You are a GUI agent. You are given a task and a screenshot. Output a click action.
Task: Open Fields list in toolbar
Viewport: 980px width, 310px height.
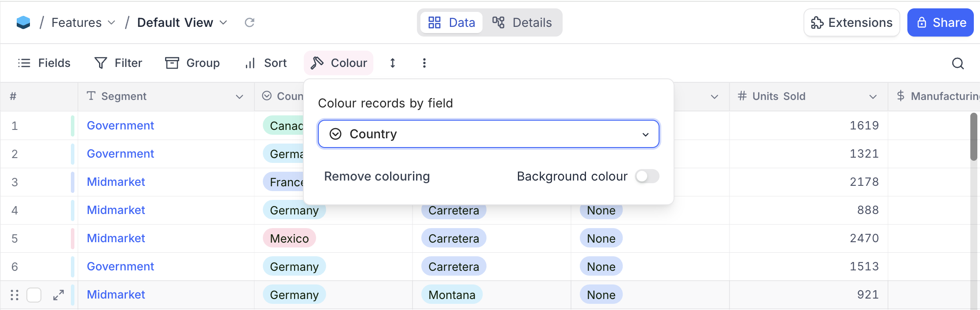click(x=44, y=63)
